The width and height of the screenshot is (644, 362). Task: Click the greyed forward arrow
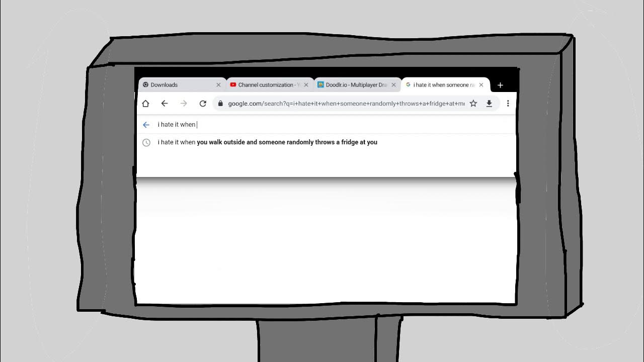(184, 104)
